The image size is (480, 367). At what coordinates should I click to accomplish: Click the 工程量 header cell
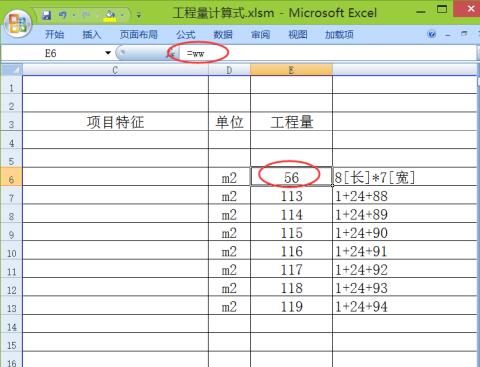tap(291, 122)
